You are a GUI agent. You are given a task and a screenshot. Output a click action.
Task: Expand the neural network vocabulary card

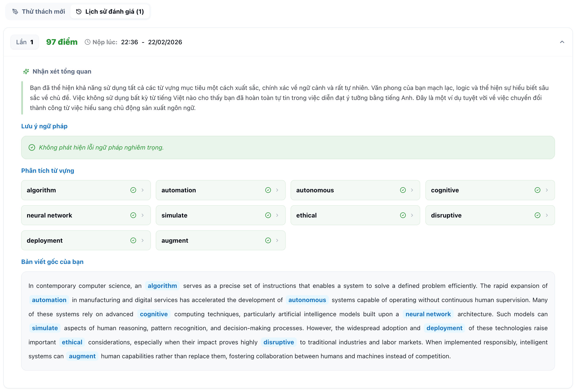pos(142,215)
